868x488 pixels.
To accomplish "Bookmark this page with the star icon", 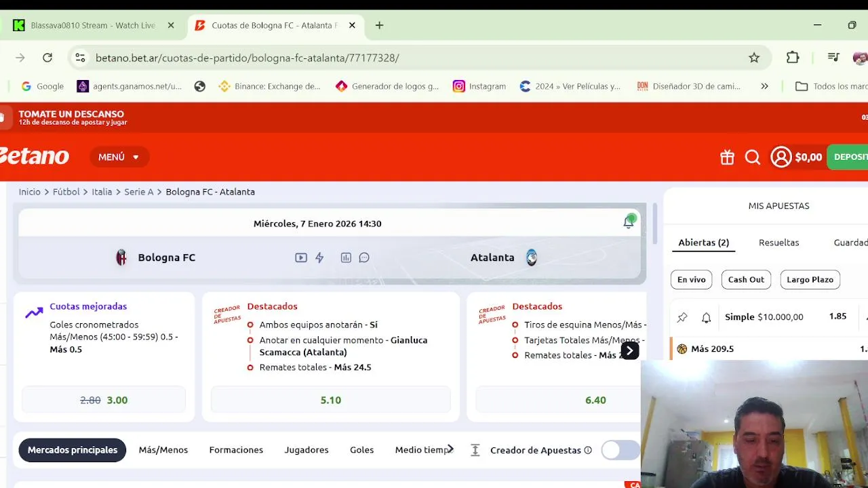I will click(754, 58).
